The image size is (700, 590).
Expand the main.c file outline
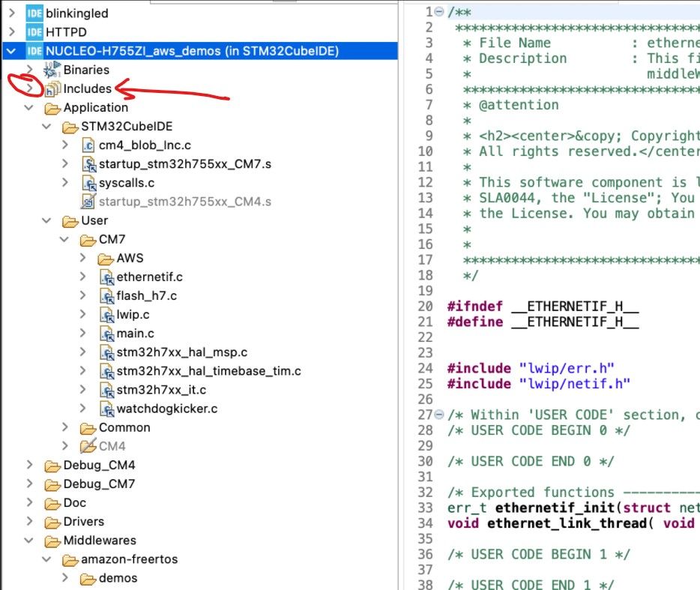tap(82, 334)
